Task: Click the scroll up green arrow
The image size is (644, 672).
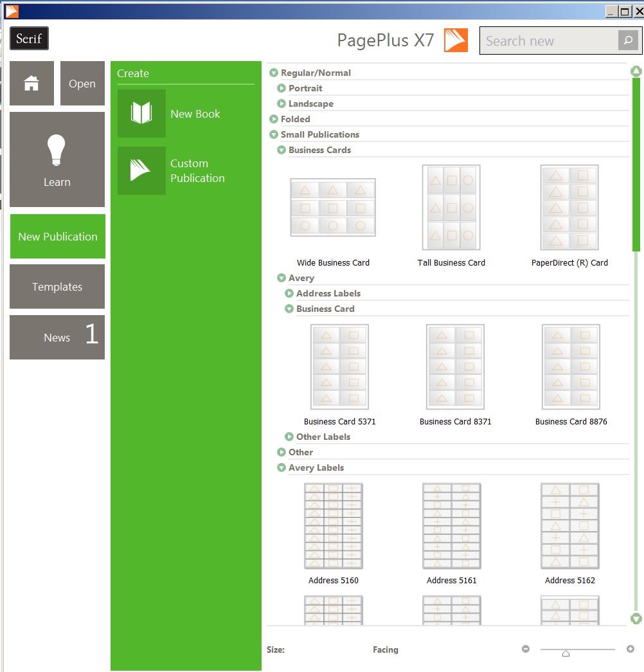Action: [x=636, y=71]
